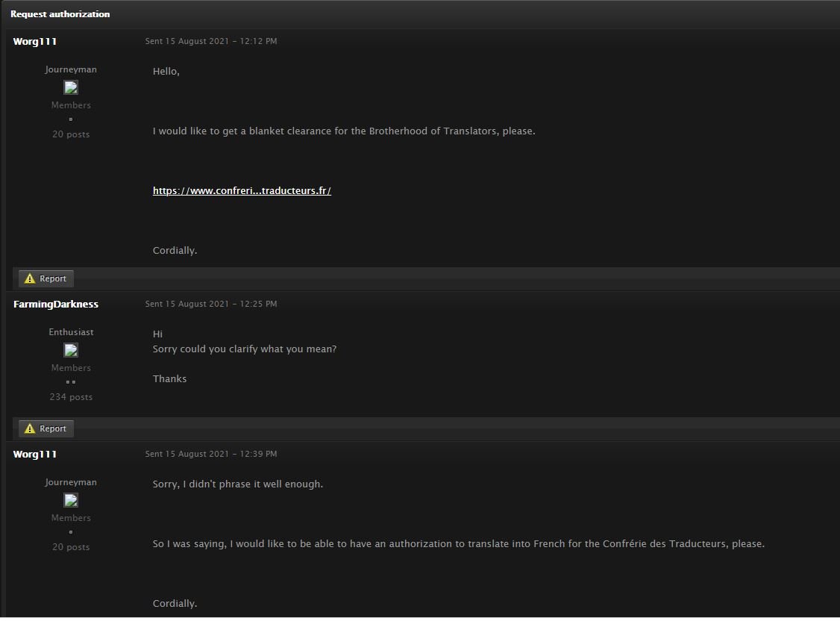Select Worg111's username in the 12:39 PM message
Viewport: 840px width, 621px height.
[35, 455]
